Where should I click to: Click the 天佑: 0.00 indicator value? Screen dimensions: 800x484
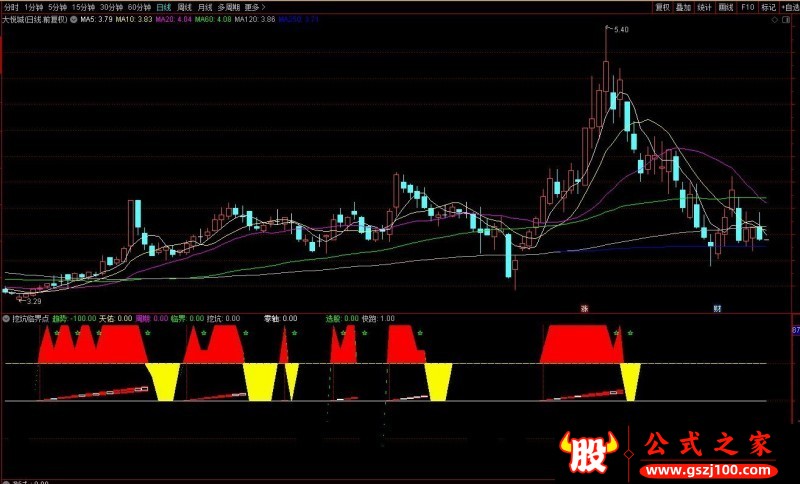click(116, 319)
